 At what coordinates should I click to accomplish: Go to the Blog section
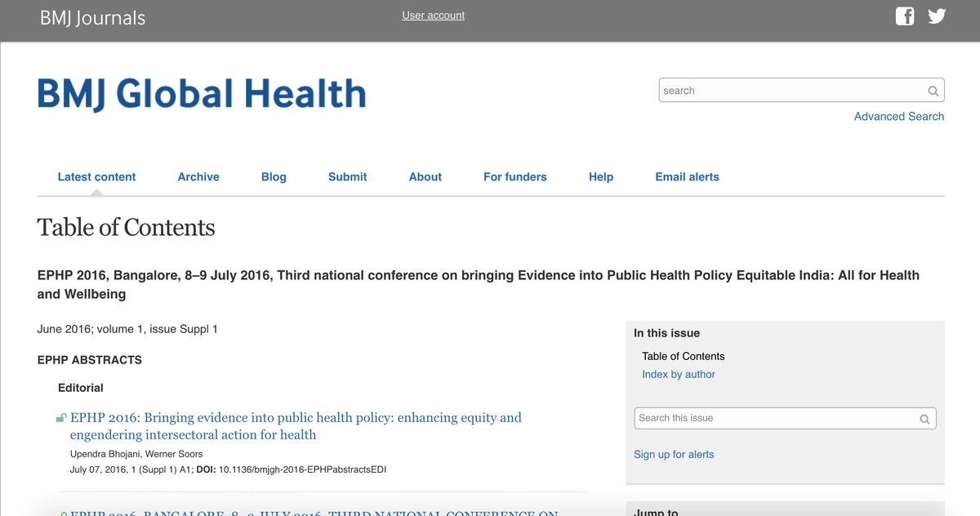274,176
